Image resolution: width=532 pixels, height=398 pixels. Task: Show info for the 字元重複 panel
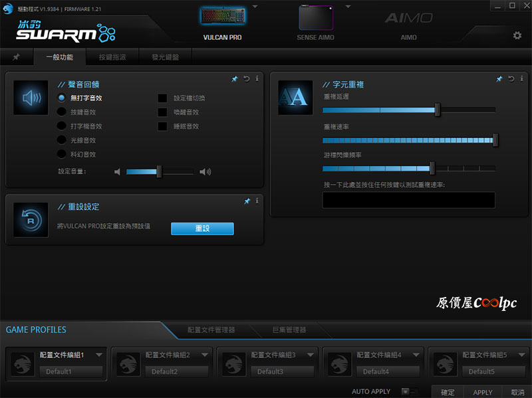(521, 78)
